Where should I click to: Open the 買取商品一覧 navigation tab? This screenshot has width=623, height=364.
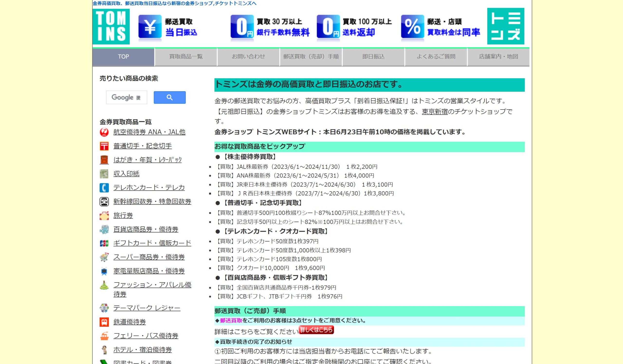186,57
